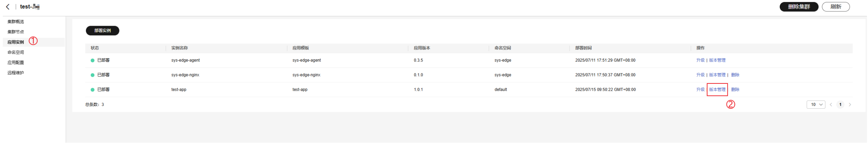Click the 部署实例 button
Screen dimensions: 868x143
coord(102,31)
